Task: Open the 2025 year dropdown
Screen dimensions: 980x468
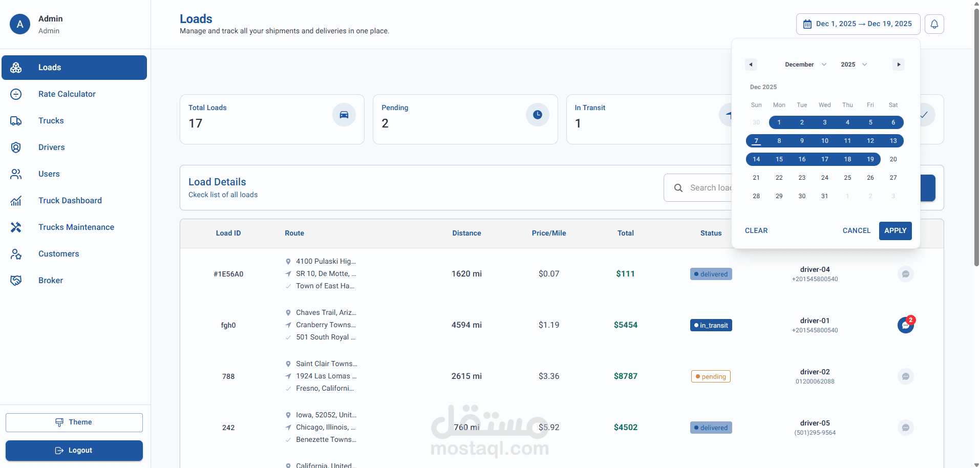Action: pos(854,65)
